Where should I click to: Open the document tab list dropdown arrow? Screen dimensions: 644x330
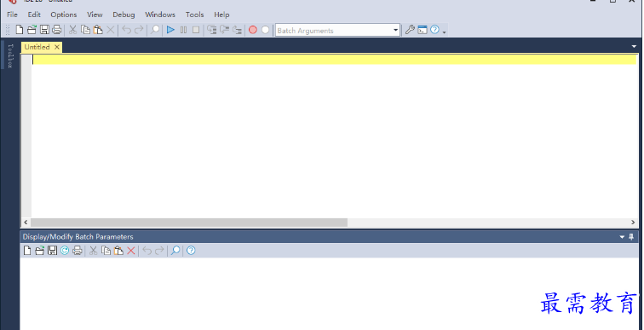tap(634, 47)
